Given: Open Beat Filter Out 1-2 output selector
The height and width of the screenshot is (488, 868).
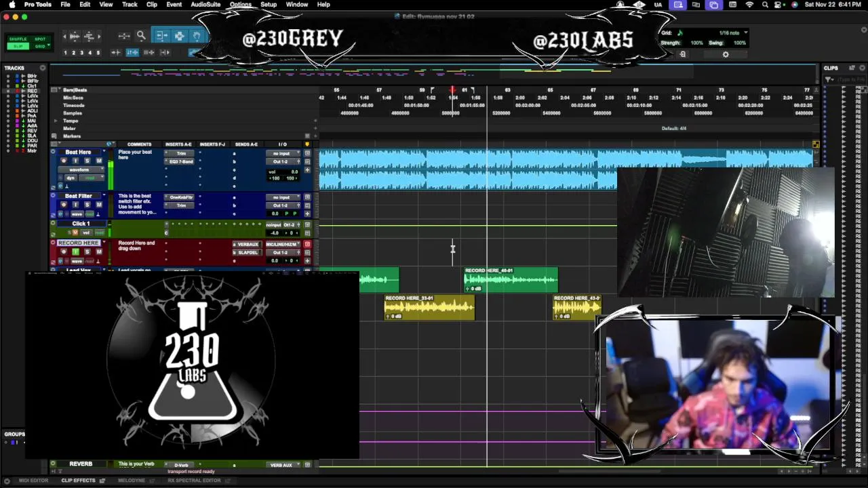Looking at the screenshot, I should (283, 205).
